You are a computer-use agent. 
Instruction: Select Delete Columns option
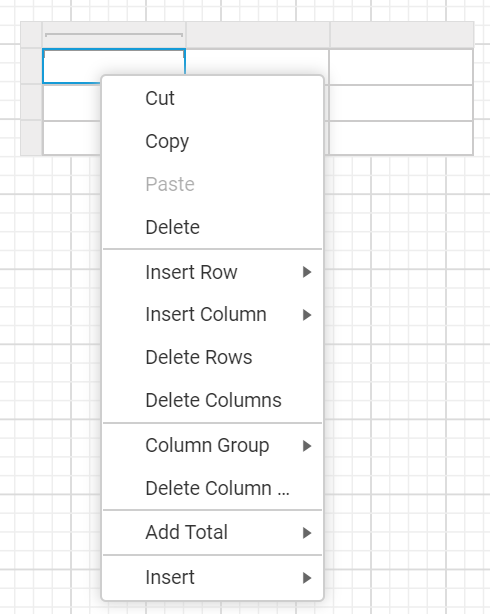[x=212, y=400]
